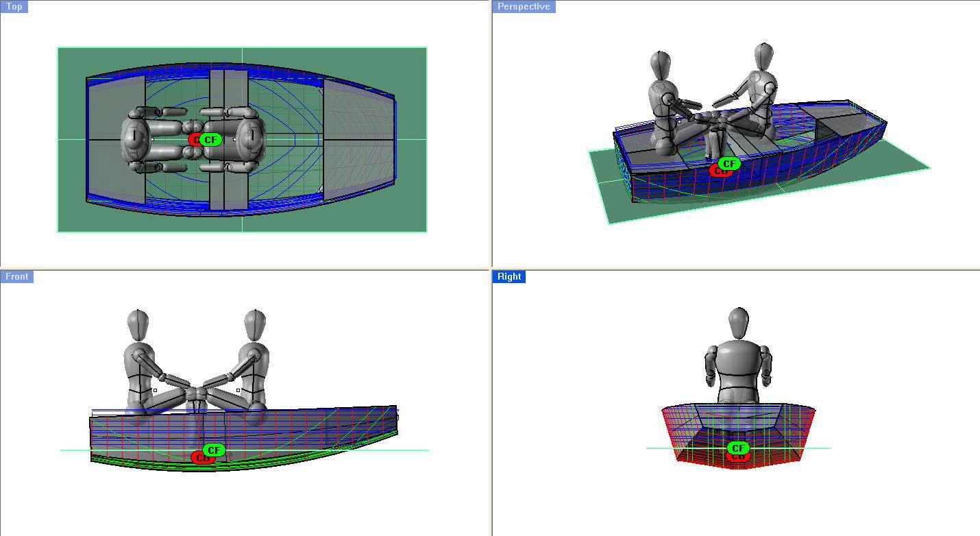Select the red CB marker in Right view
This screenshot has height=536, width=980.
tap(737, 457)
